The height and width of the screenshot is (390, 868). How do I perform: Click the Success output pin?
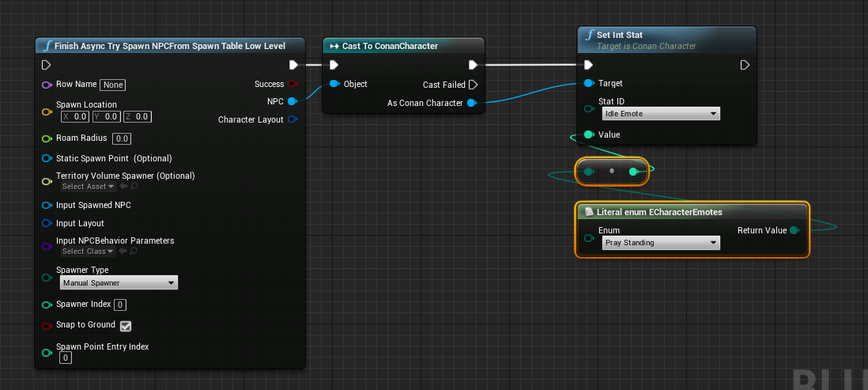(292, 84)
